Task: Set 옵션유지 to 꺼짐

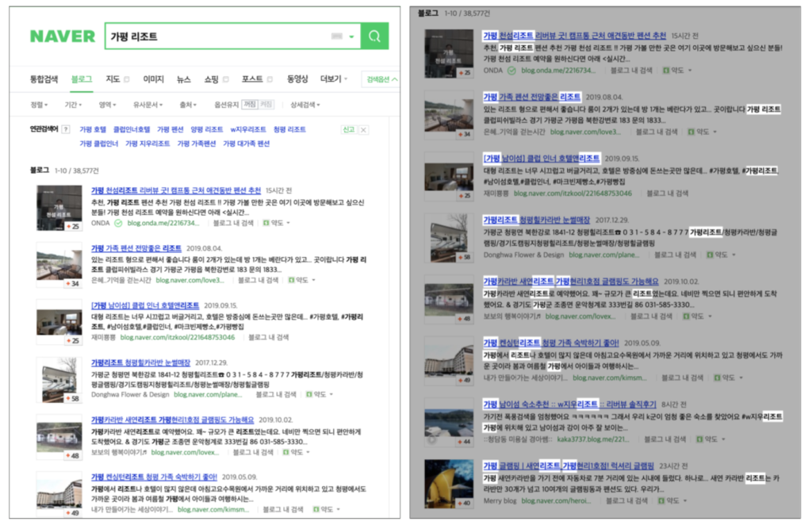Action: point(250,105)
